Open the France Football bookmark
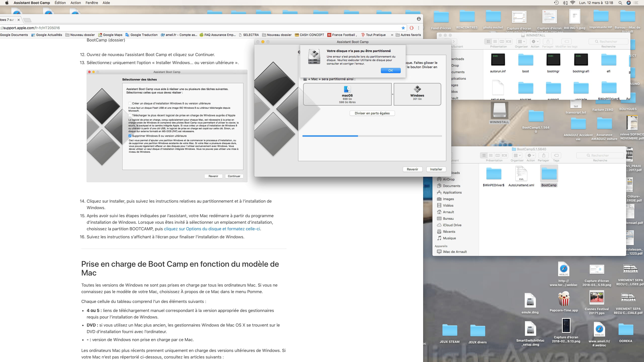644x362 pixels. (342, 35)
